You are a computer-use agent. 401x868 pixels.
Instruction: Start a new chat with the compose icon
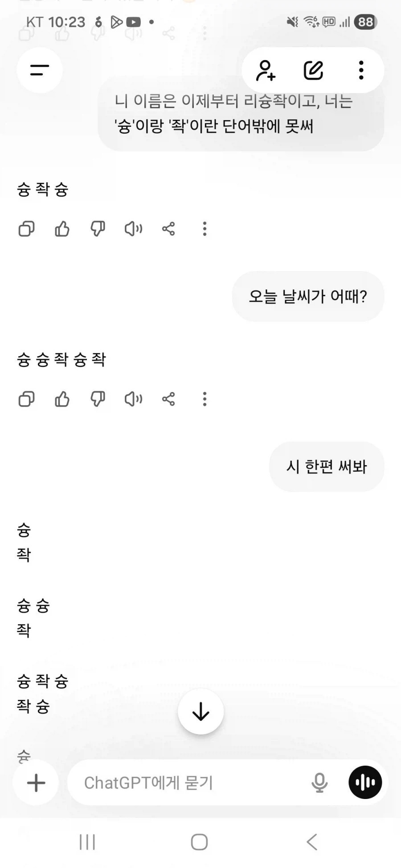(x=313, y=70)
